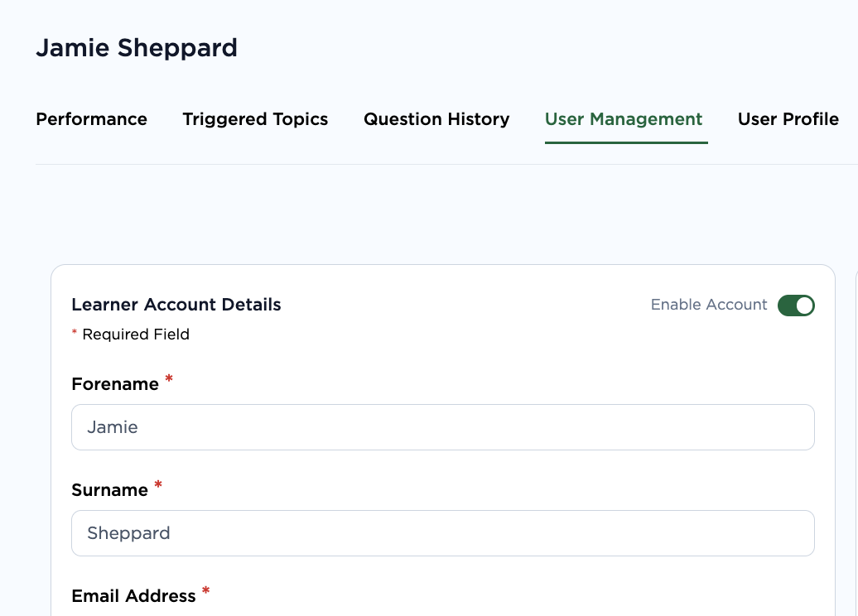The image size is (858, 616).
Task: Click the green underline below User Management
Action: (x=626, y=143)
